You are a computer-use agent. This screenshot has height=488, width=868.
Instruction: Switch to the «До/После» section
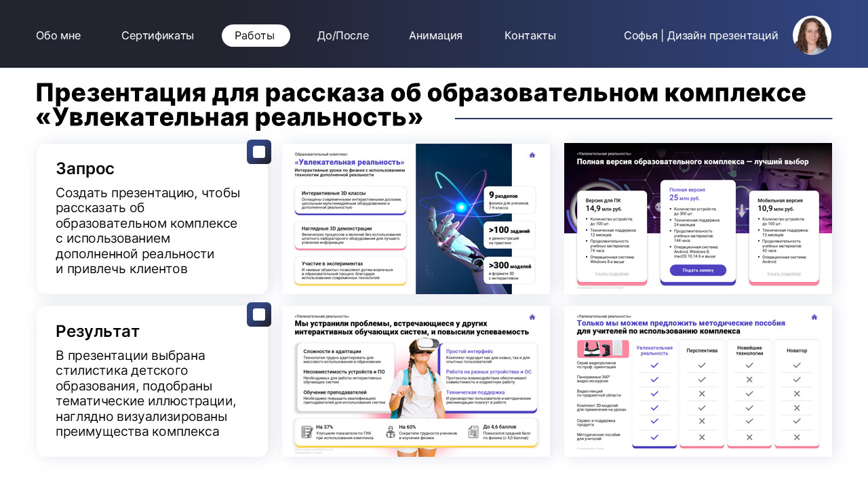click(343, 36)
